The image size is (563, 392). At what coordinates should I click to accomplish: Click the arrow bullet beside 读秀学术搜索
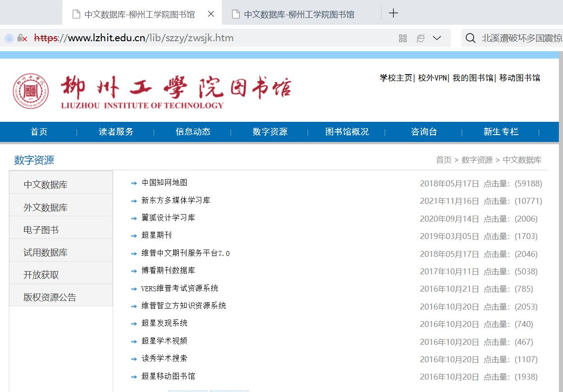134,359
